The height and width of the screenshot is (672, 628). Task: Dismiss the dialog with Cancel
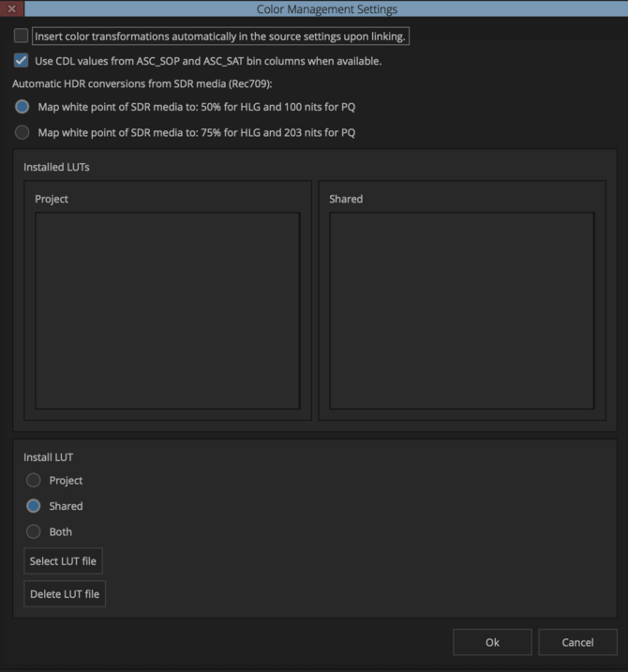pos(577,642)
